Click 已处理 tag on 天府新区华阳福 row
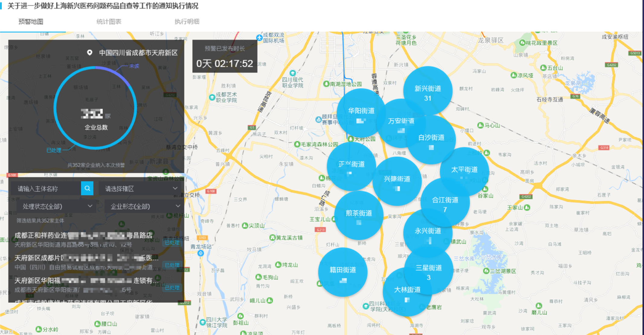 pyautogui.click(x=172, y=288)
